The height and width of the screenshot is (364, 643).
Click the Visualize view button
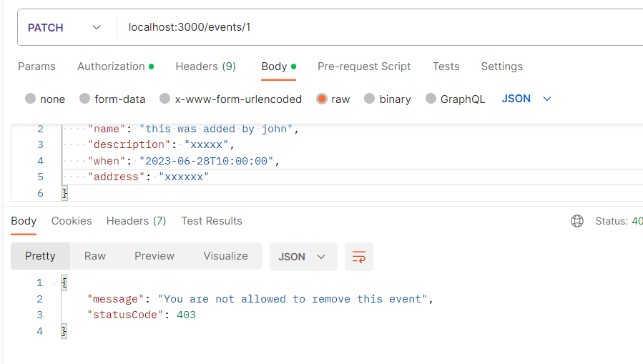point(225,256)
